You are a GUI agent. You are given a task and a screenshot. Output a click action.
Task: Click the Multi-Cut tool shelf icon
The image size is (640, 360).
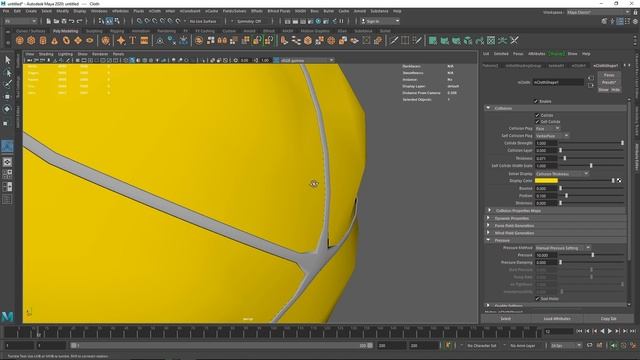coord(393,40)
